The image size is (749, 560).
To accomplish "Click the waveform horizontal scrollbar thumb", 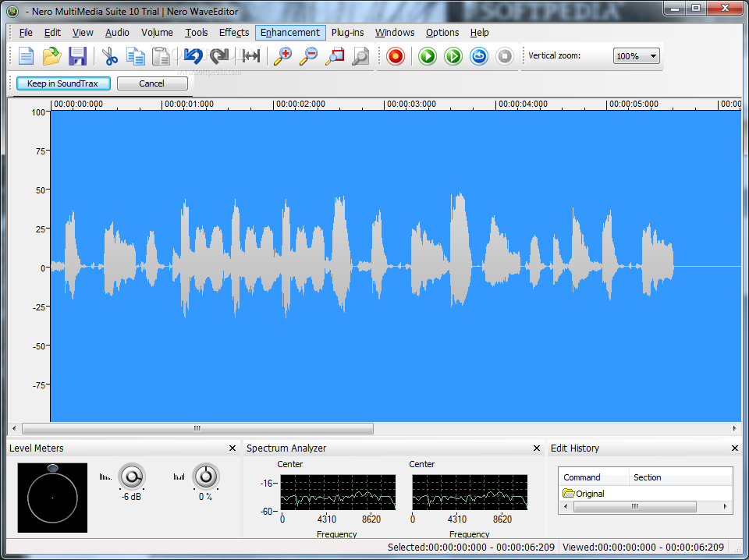I will (197, 429).
